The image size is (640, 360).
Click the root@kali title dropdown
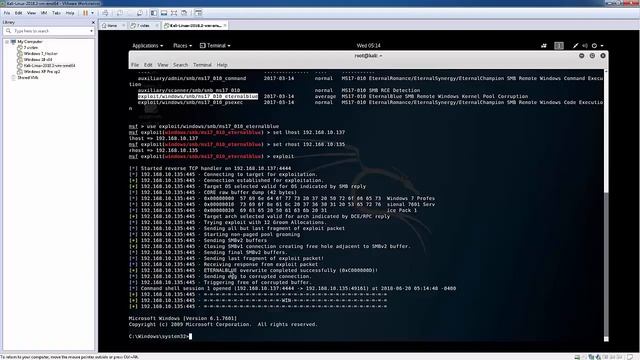tap(368, 56)
